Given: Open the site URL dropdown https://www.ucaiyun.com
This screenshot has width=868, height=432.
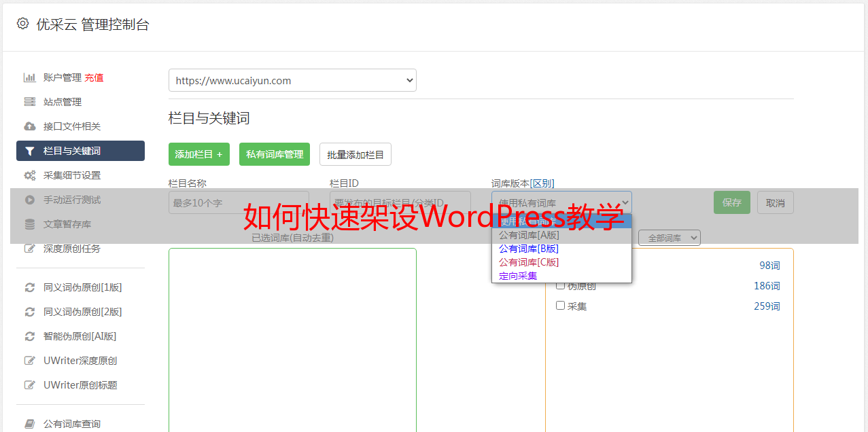Looking at the screenshot, I should 292,80.
